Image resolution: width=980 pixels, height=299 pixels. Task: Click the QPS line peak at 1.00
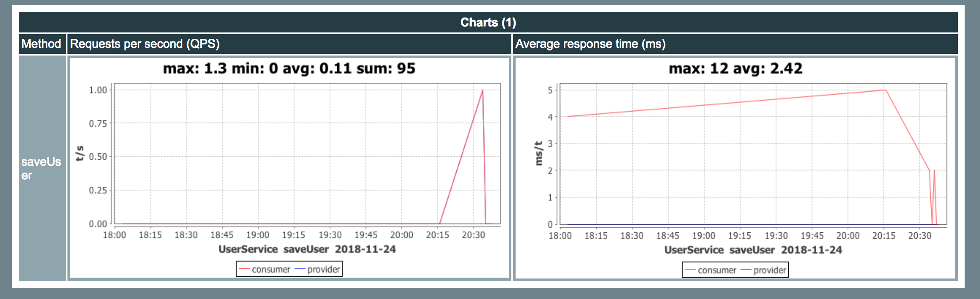482,90
